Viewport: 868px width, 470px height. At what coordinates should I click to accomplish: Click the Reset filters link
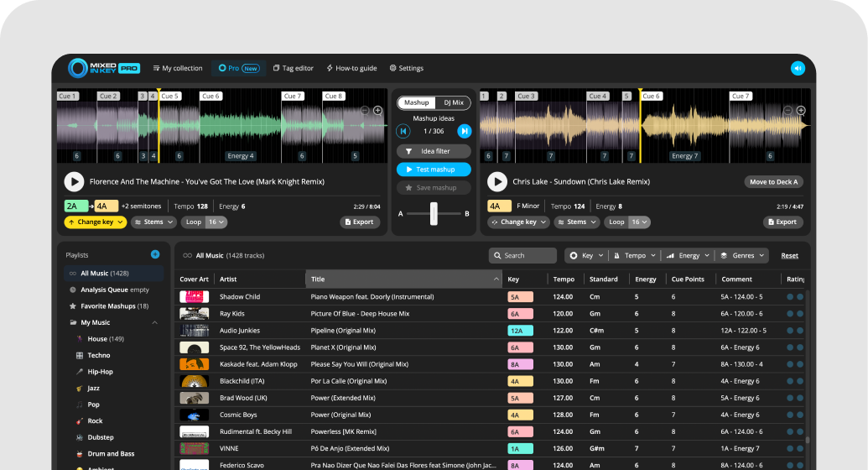[789, 255]
